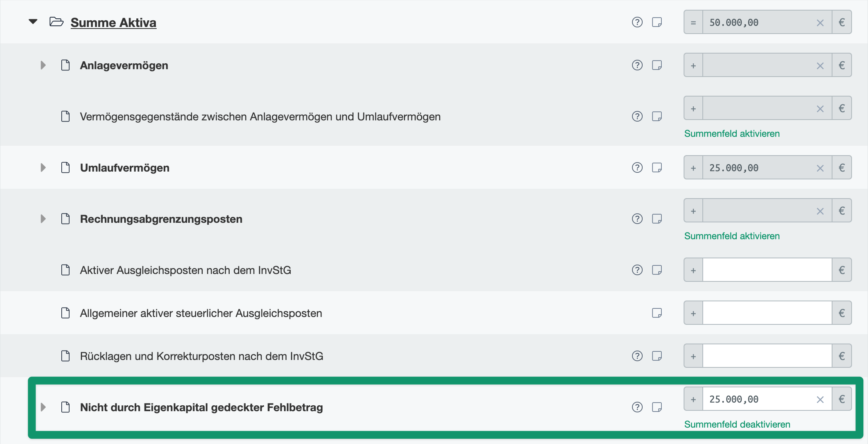Click the Rechnungsabgrenzungsposten label
Image resolution: width=868 pixels, height=444 pixels.
coord(161,219)
